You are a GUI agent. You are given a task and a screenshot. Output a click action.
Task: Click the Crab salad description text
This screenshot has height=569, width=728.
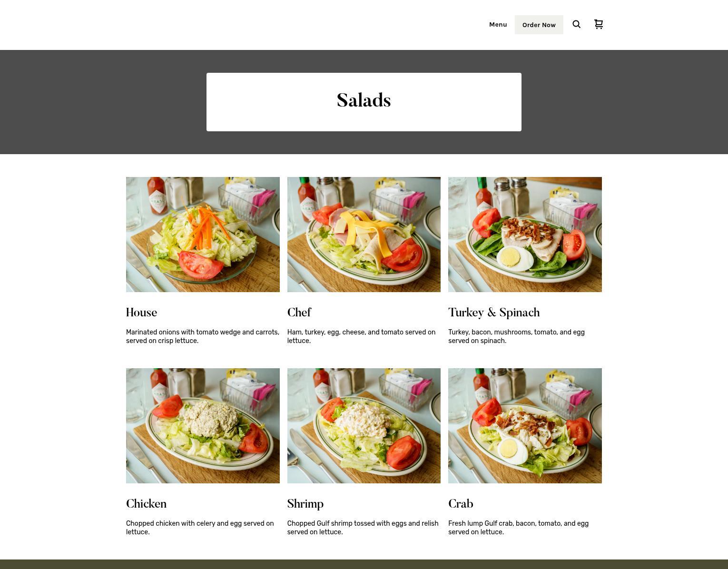point(519,528)
